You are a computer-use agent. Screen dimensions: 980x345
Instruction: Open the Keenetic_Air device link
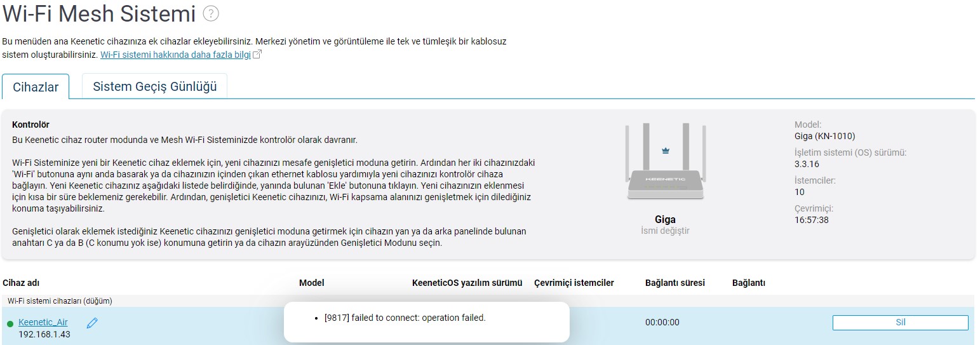point(43,322)
